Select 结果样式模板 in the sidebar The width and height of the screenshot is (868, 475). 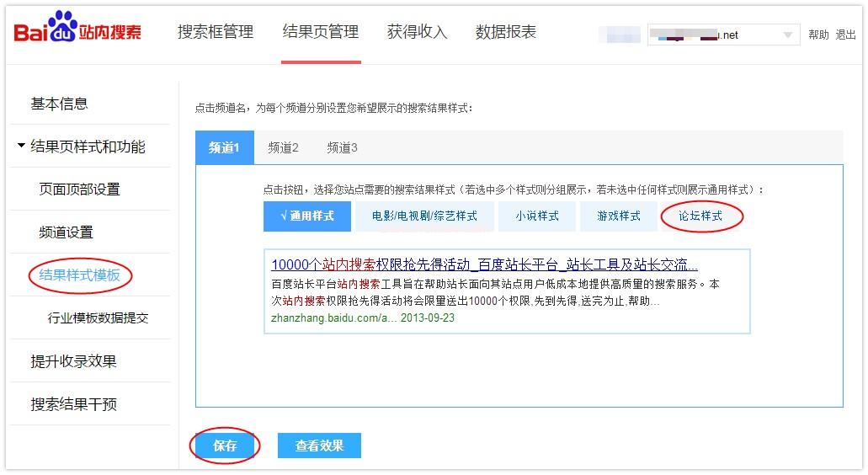80,275
